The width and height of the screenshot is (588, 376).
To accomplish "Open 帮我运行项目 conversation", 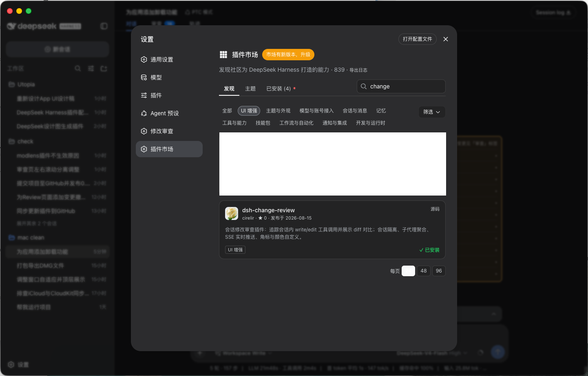I will [57, 307].
